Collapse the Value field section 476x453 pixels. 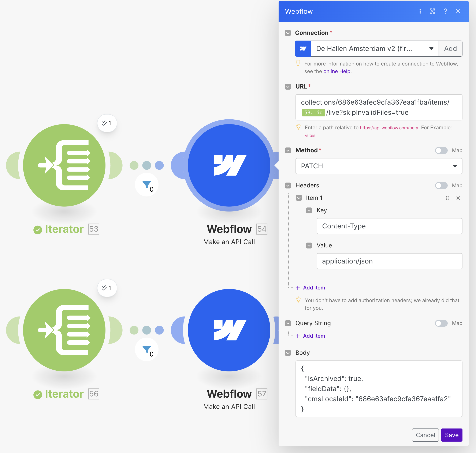pyautogui.click(x=309, y=245)
